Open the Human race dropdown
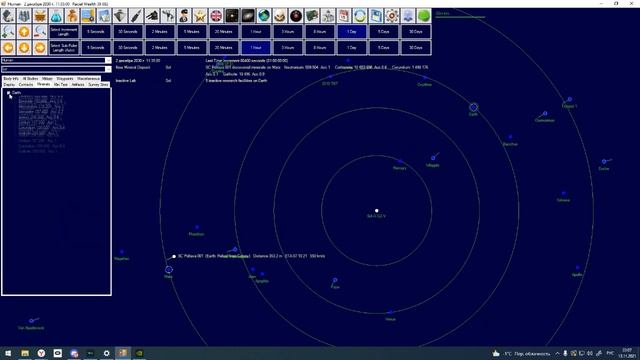 [x=56, y=60]
